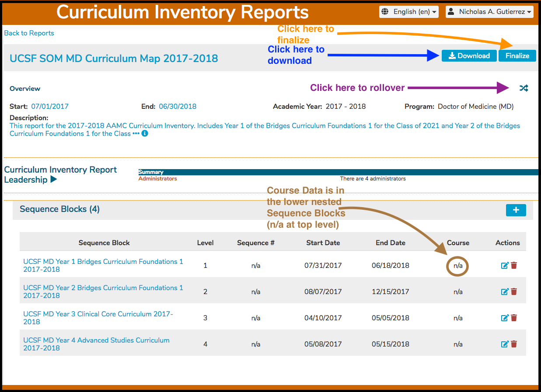Expand the truncated description ellipsis
This screenshot has width=541, height=392.
pyautogui.click(x=136, y=134)
